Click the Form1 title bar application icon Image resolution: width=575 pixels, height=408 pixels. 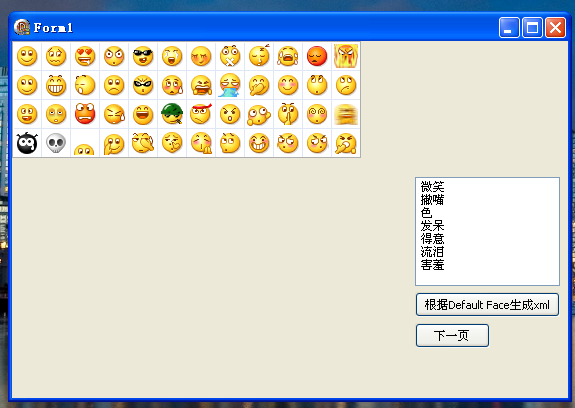click(22, 27)
